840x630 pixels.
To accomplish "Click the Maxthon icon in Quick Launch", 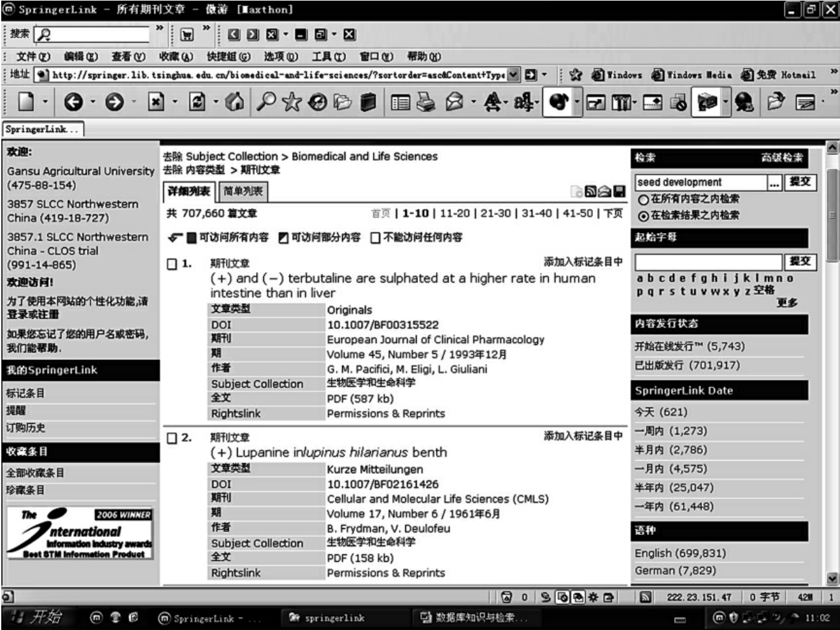I will click(97, 618).
